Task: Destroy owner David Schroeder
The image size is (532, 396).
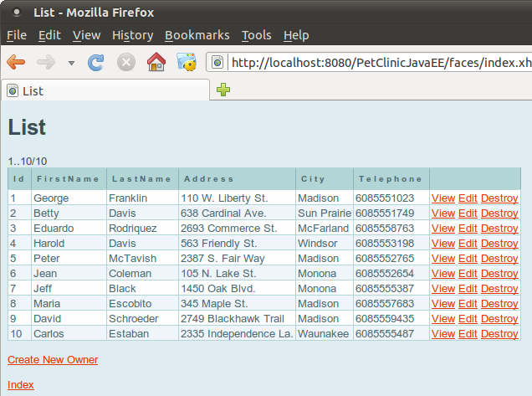Action: 499,319
